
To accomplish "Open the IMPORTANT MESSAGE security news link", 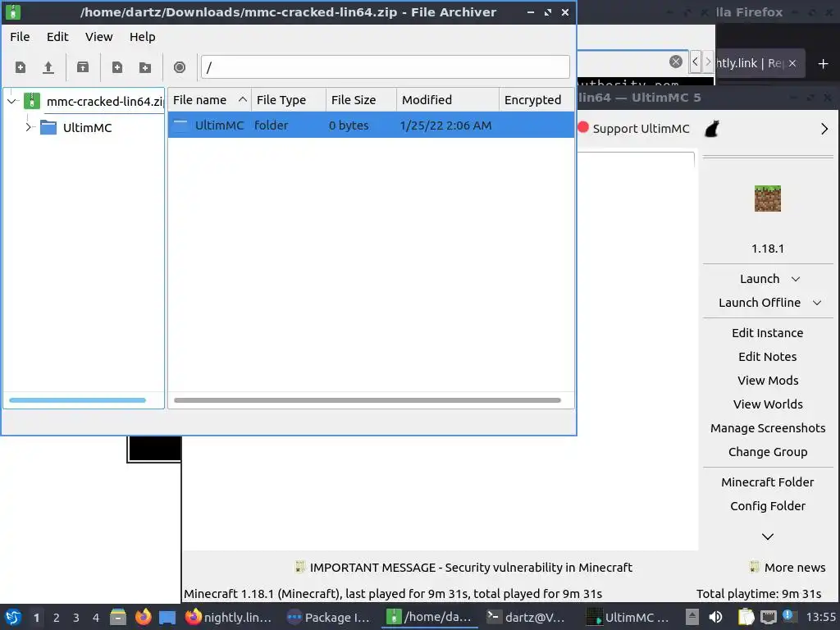I will (463, 568).
